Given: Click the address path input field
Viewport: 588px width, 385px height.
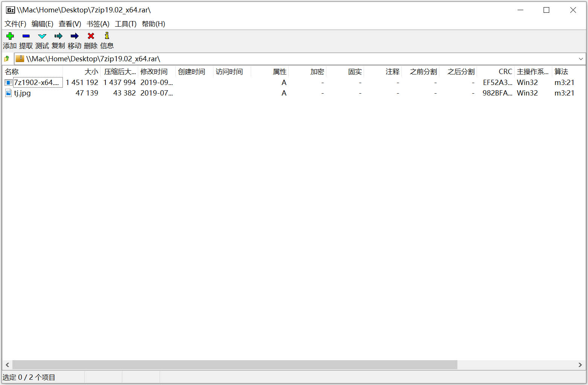Looking at the screenshot, I should coord(300,59).
